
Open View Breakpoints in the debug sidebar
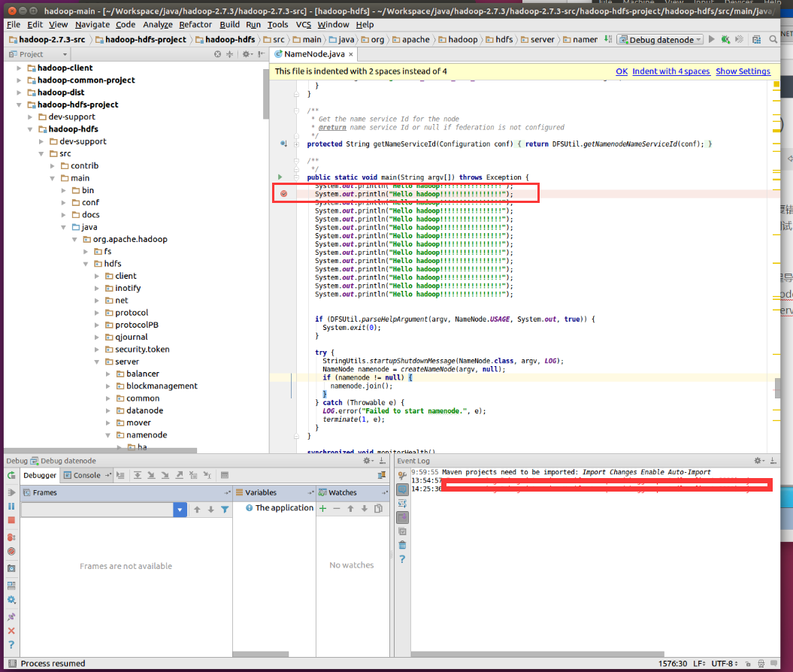coord(11,537)
